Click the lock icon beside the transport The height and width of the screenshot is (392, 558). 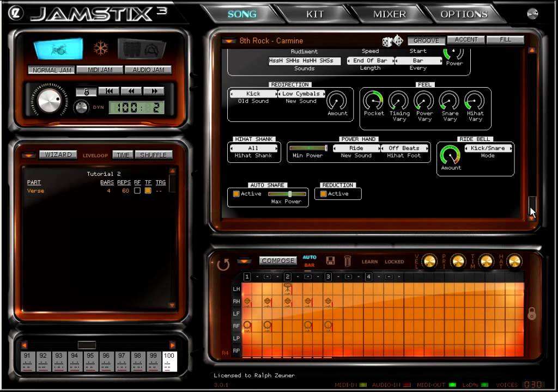click(x=86, y=92)
